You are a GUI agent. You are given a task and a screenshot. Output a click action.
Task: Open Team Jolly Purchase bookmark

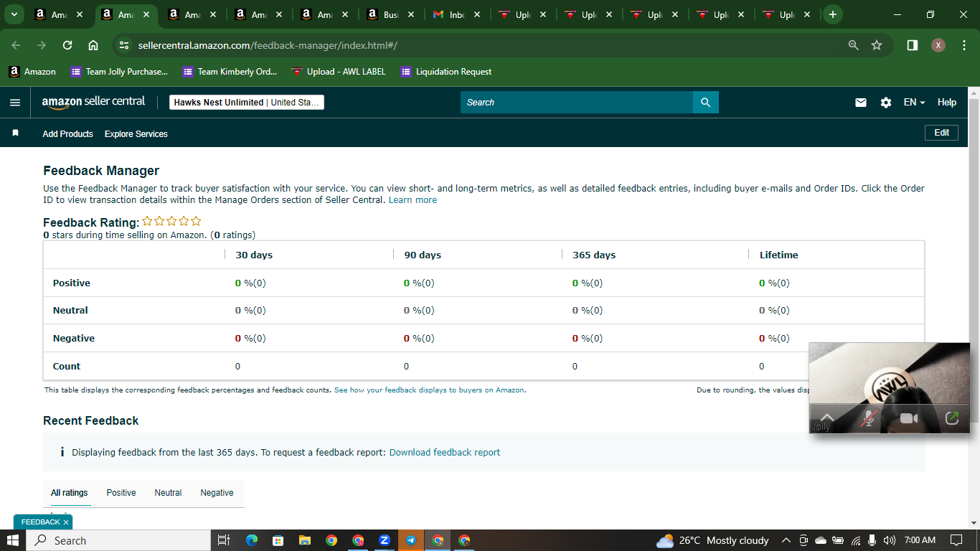click(x=119, y=72)
